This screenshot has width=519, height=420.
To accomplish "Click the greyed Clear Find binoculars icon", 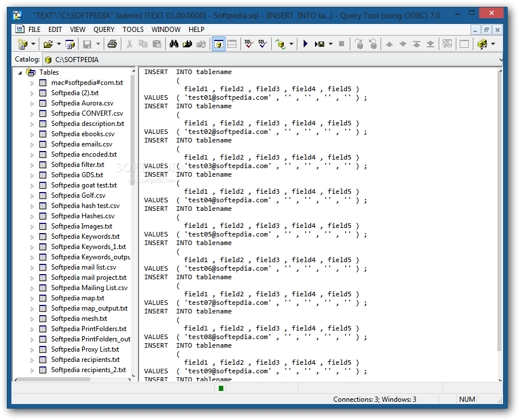I will pos(201,44).
